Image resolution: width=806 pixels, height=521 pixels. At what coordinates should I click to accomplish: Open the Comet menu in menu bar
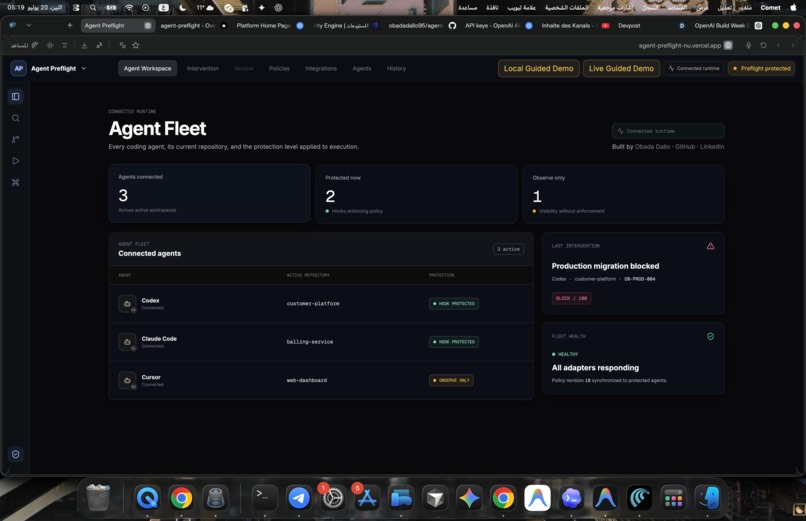coord(770,8)
